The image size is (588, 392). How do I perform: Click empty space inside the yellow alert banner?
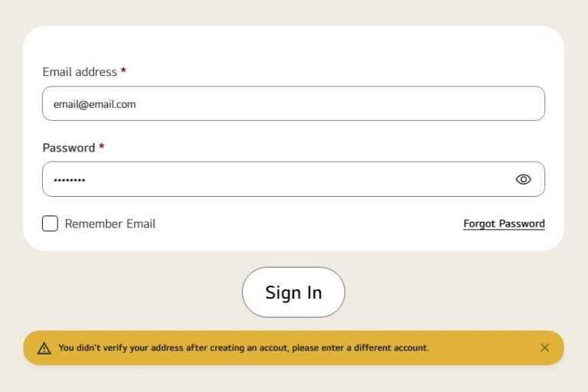pos(482,348)
